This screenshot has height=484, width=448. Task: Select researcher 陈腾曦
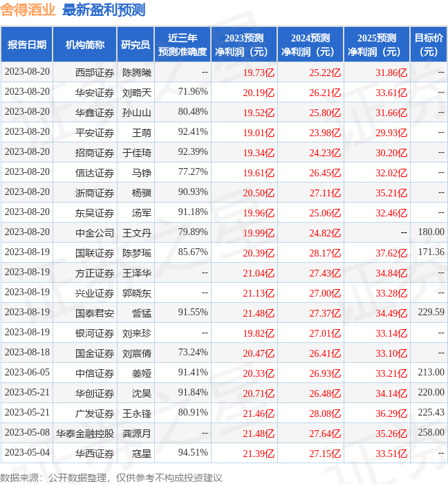137,73
